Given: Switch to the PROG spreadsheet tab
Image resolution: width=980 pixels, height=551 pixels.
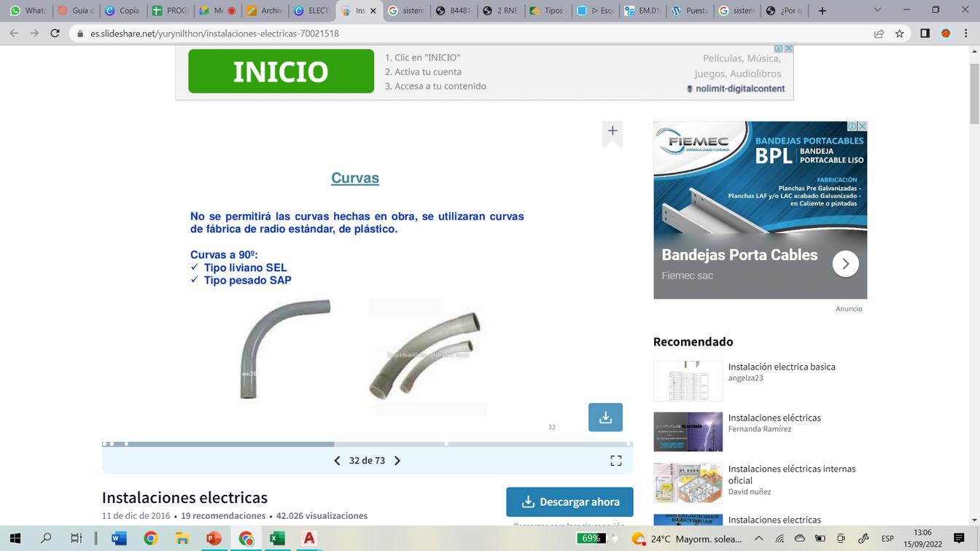Looking at the screenshot, I should [169, 11].
